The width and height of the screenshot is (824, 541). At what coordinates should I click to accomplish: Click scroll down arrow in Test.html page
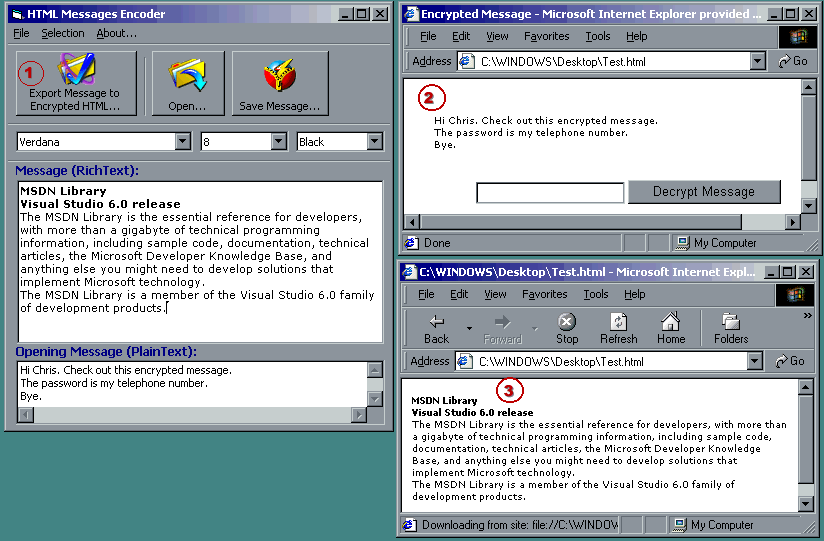point(806,504)
